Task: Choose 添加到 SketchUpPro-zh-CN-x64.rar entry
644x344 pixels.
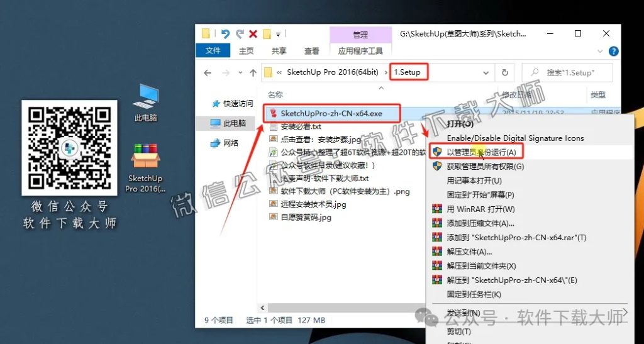Action: [516, 237]
